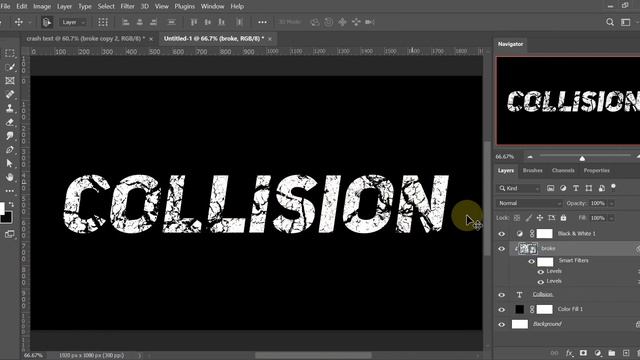This screenshot has width=640, height=360.
Task: Open the options bar three-dots overflow menu
Action: point(262,22)
